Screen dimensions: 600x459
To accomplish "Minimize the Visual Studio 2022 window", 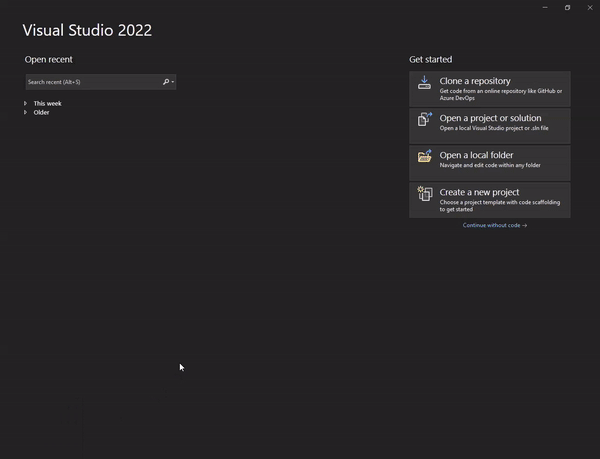I will pos(545,8).
